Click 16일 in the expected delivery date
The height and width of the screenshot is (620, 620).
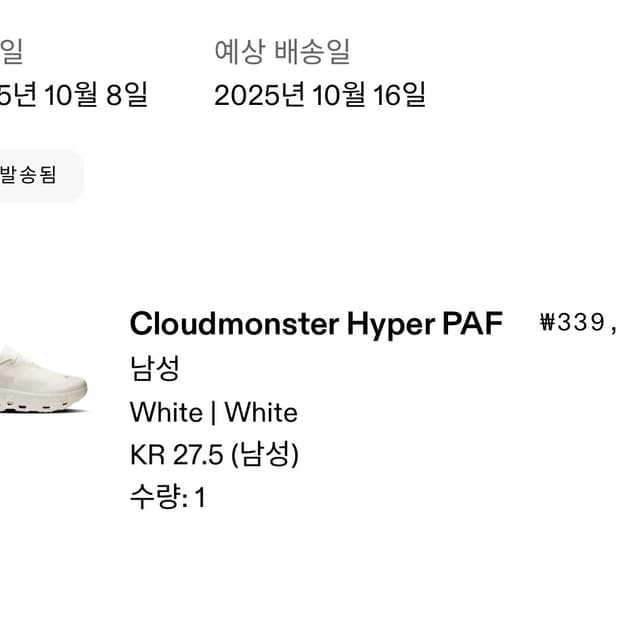point(399,95)
